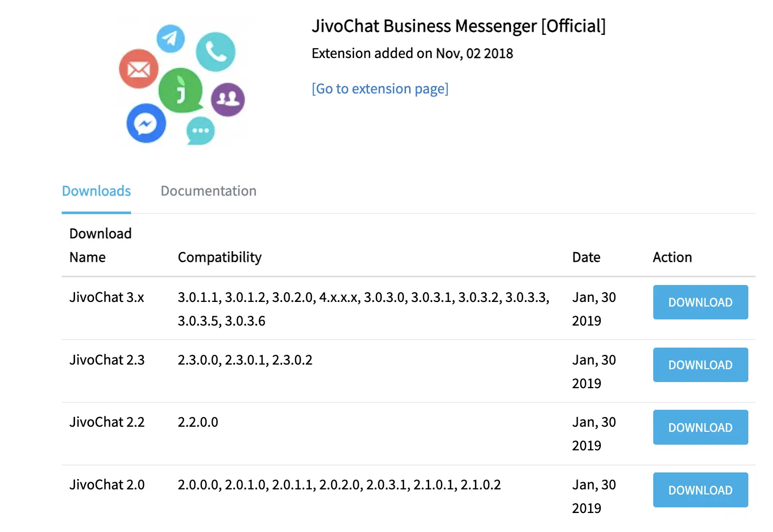Click the JivoChat 3.x download name
Image resolution: width=773 pixels, height=532 pixels.
(107, 297)
